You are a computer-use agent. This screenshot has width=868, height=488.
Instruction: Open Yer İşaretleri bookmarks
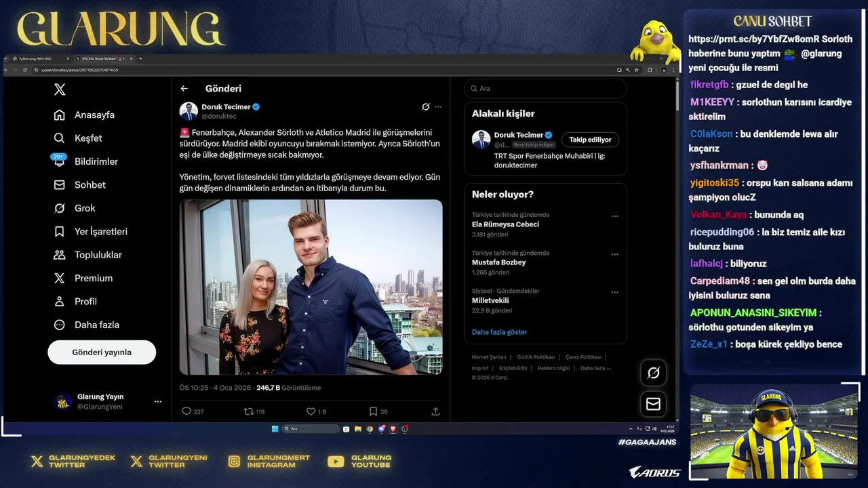point(90,232)
